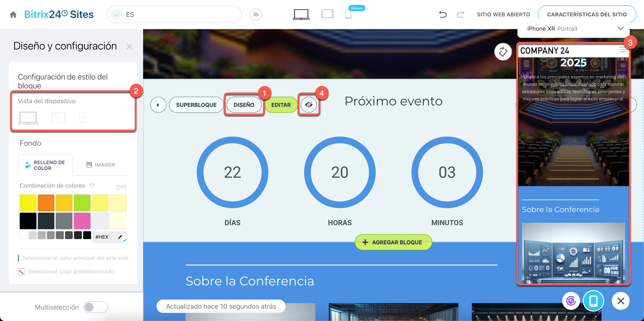Open the DISEÑO block settings
The width and height of the screenshot is (644, 321).
(x=244, y=105)
